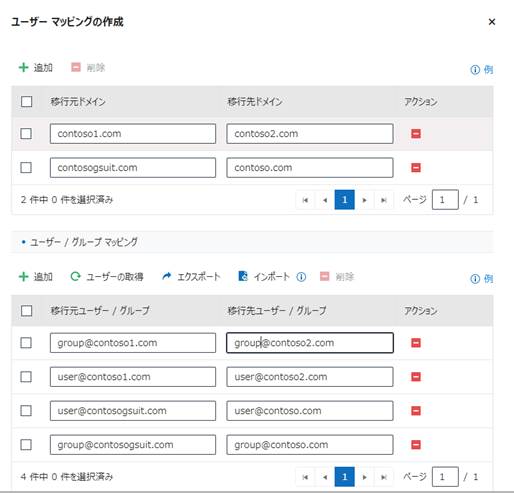Click the エクスポート button

(191, 277)
